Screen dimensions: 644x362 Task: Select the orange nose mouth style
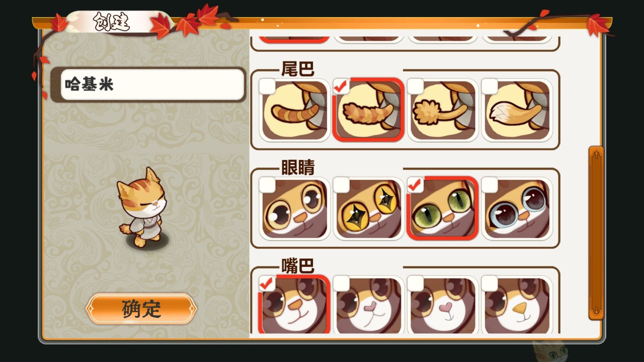pos(294,304)
